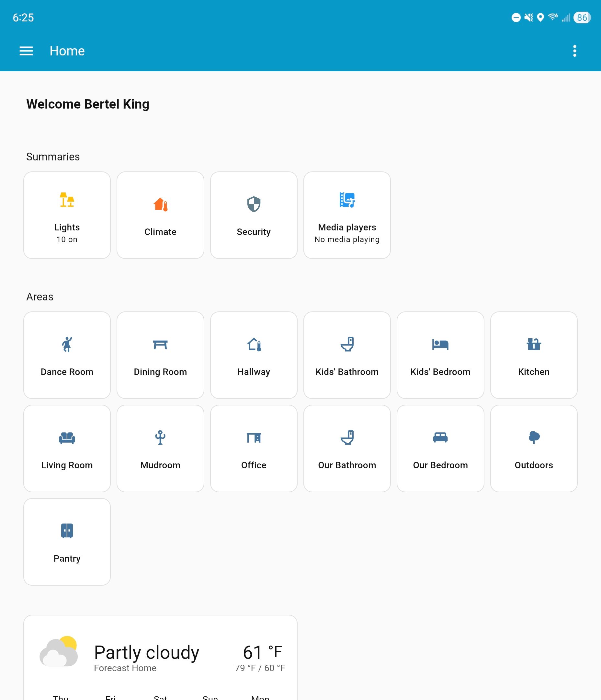The width and height of the screenshot is (601, 700).
Task: Tap the Dance Room dancer icon
Action: 67,344
